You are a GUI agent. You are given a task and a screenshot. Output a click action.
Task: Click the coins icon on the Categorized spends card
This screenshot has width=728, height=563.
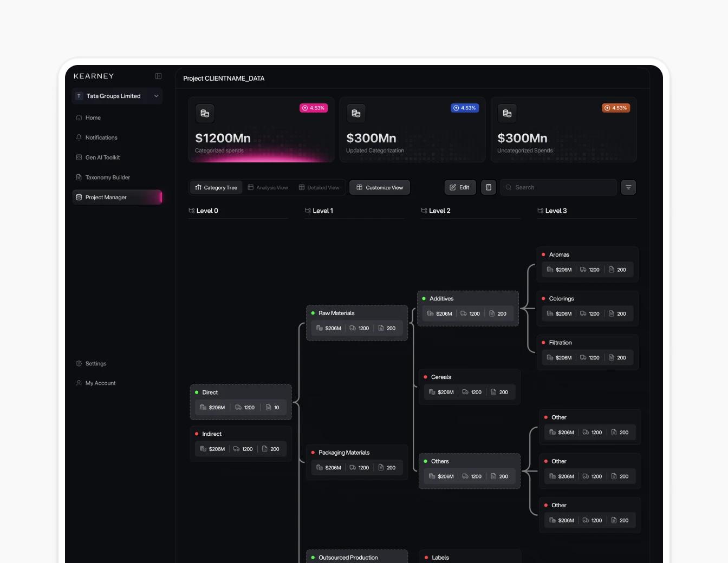tap(205, 113)
